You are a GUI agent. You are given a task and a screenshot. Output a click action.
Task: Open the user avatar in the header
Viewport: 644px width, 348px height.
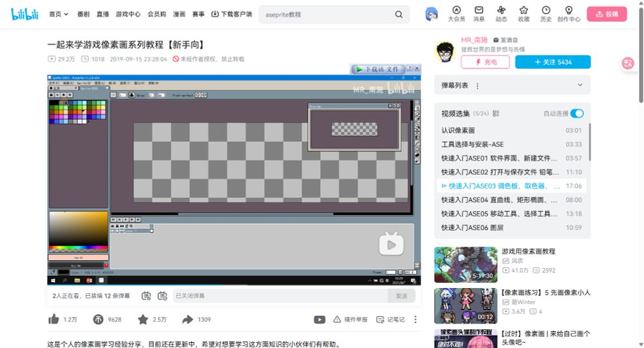pos(431,14)
